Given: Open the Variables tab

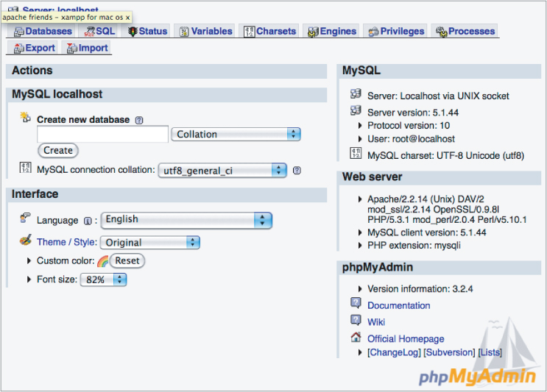Looking at the screenshot, I should [x=205, y=32].
